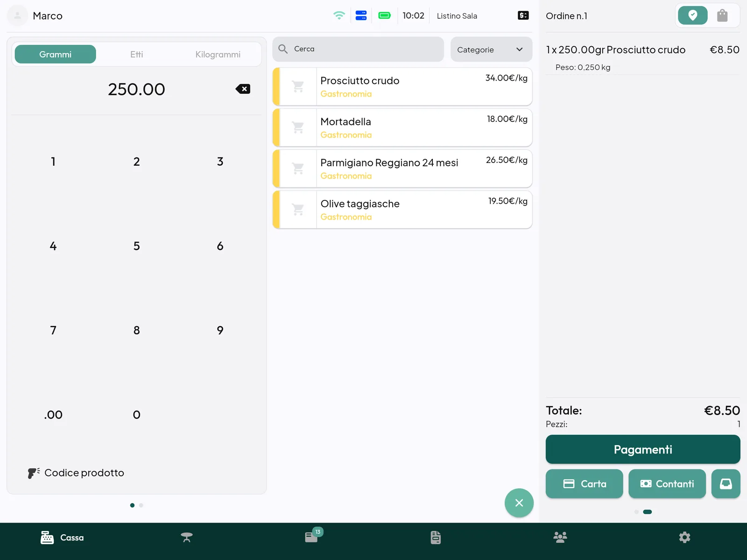747x560 pixels.
Task: Tap keypad digit 0
Action: point(137,415)
